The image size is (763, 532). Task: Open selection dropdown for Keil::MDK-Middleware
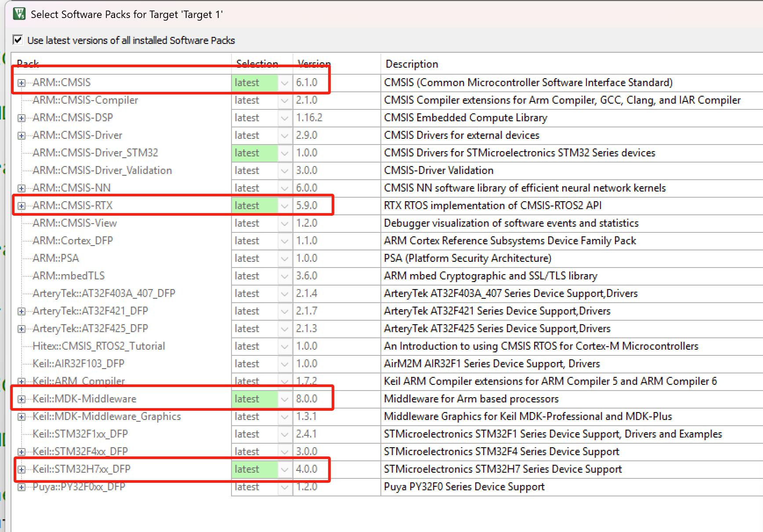pos(285,399)
